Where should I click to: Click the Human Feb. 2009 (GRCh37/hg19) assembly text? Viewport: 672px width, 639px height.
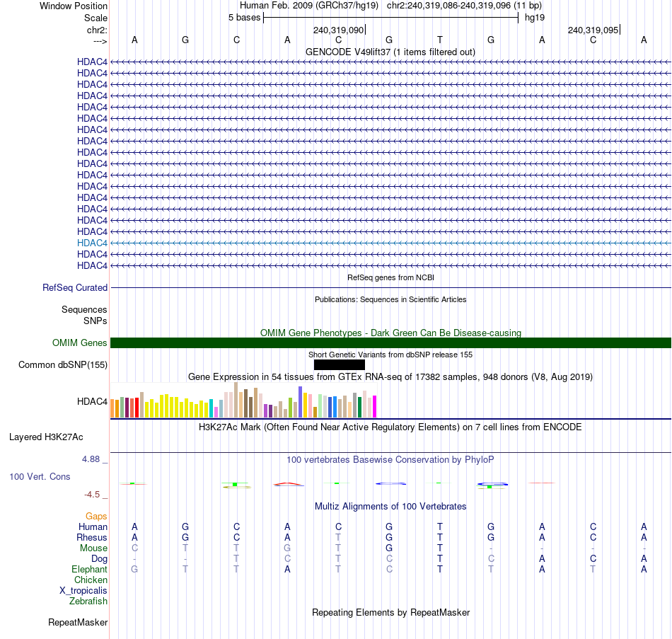309,6
